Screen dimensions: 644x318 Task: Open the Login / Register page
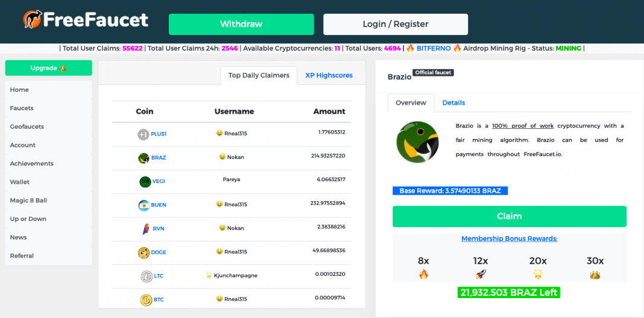396,24
